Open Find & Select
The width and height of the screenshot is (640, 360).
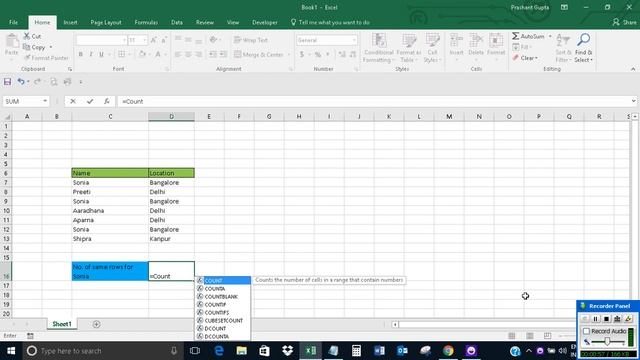click(584, 48)
